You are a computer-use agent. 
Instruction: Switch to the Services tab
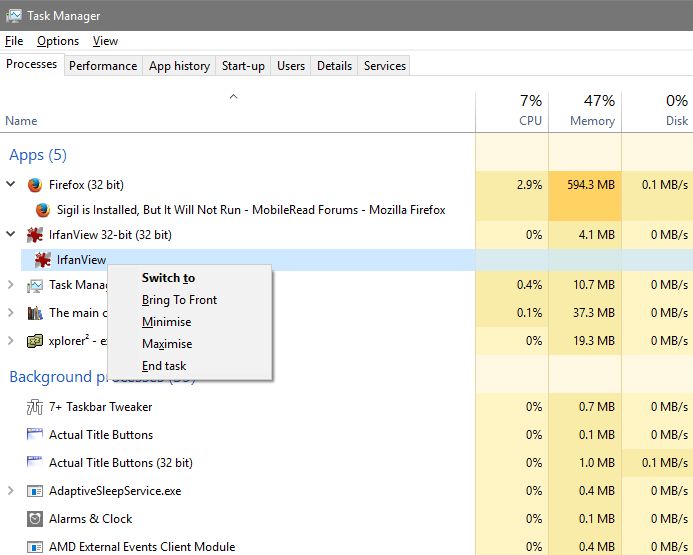pos(385,66)
